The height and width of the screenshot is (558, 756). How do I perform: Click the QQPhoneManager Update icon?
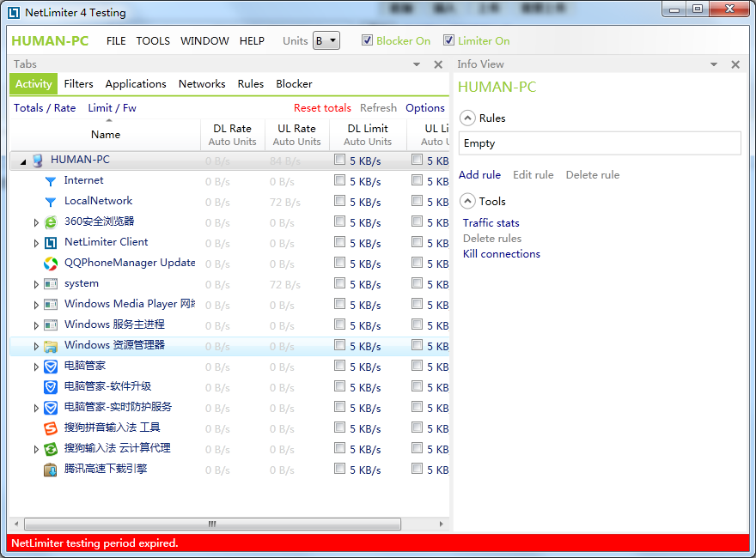click(x=51, y=264)
